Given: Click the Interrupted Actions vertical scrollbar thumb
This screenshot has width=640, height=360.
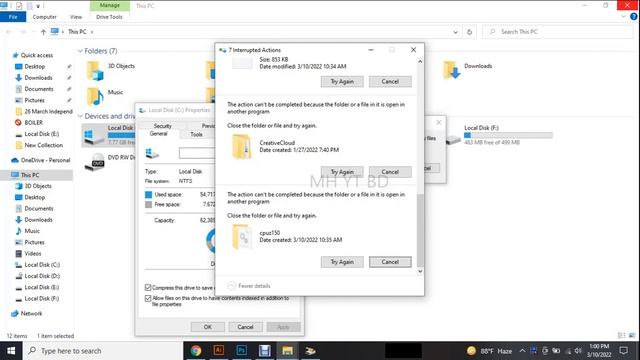Looking at the screenshot, I should [x=420, y=231].
